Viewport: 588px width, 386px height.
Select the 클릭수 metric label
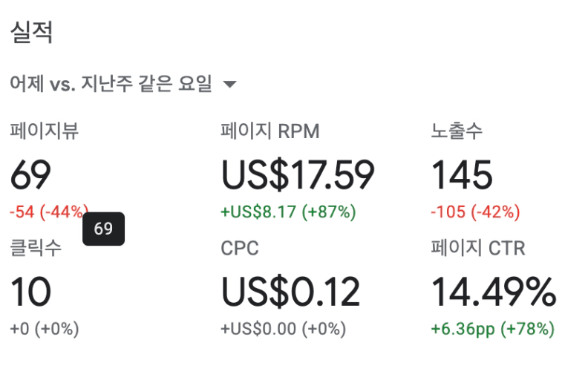coord(36,248)
